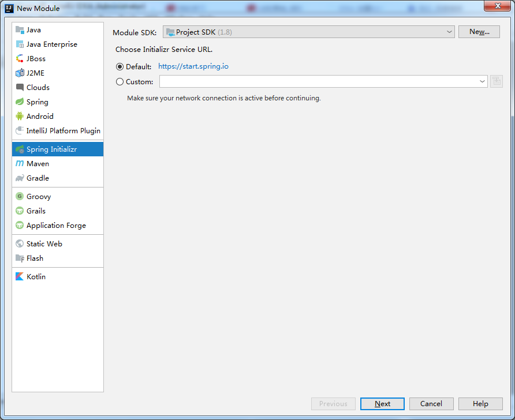The width and height of the screenshot is (515, 420).
Task: Select the Gradle elephant icon
Action: pyautogui.click(x=20, y=178)
